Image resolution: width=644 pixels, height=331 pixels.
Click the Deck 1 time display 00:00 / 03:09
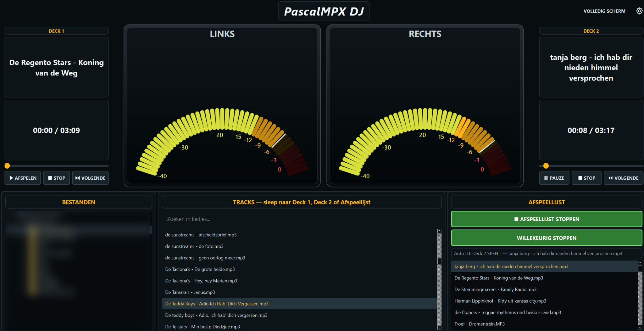(57, 130)
